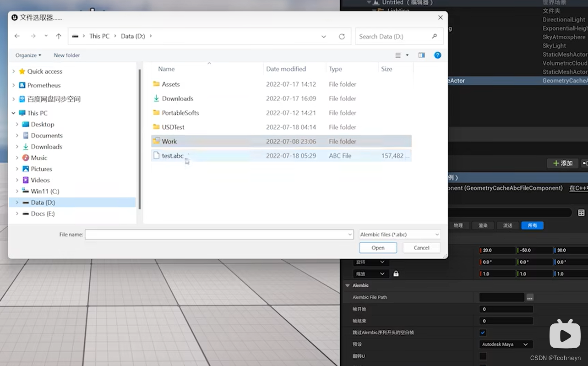Open file picker help

438,55
